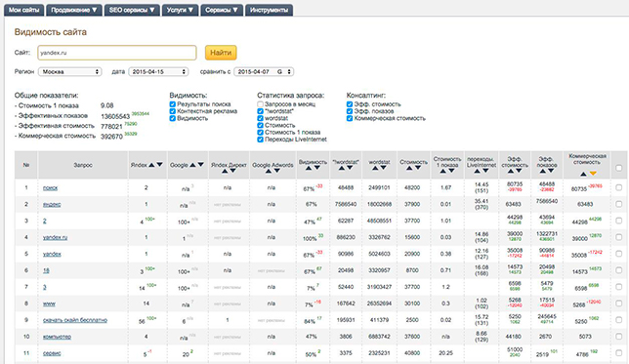Sort Стоимость column descending arrow
Screen dimensions: 629x364
click(x=418, y=168)
